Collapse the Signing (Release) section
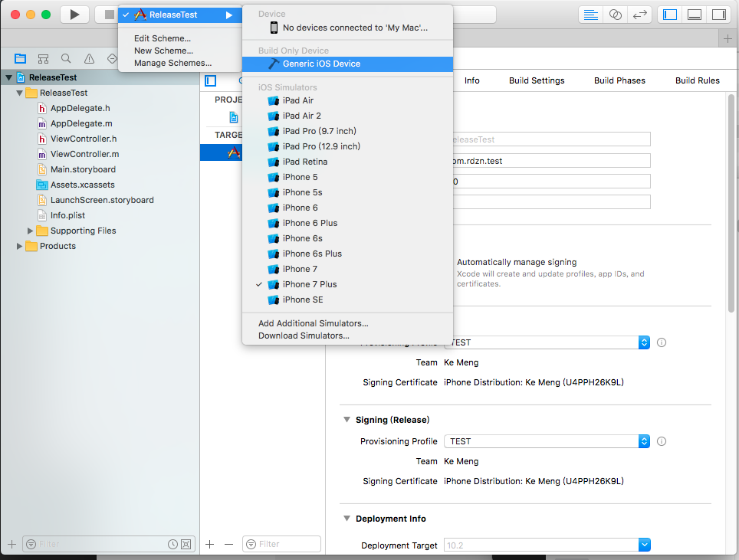This screenshot has width=739, height=560. coord(347,419)
